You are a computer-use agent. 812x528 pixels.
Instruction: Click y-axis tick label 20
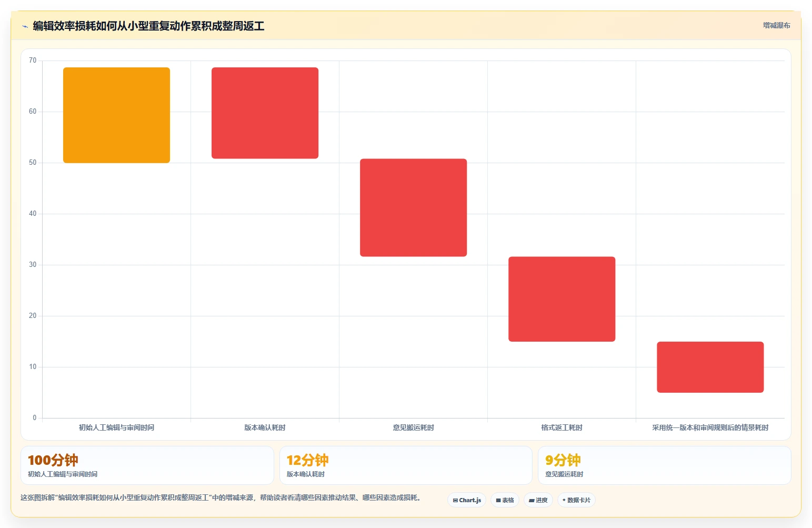click(33, 316)
